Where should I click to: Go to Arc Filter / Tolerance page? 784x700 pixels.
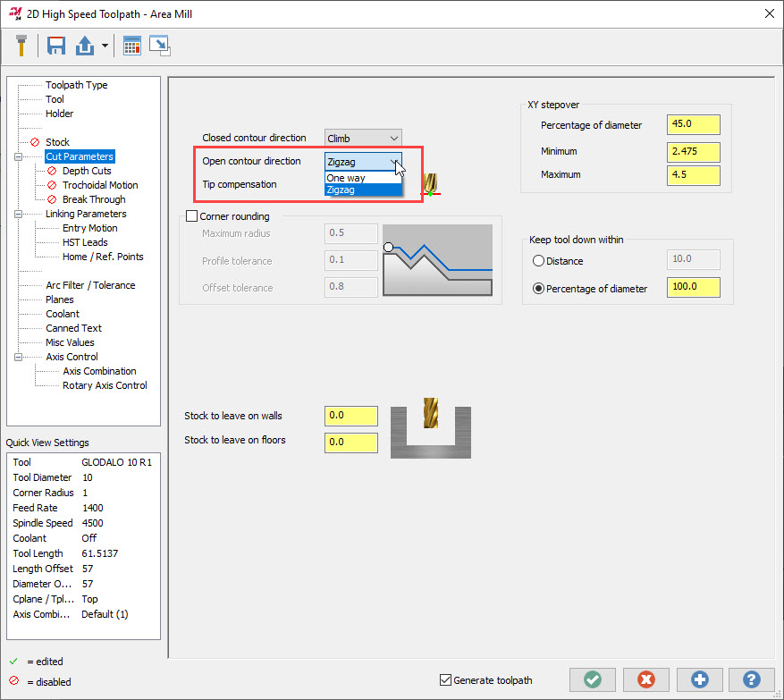(90, 285)
